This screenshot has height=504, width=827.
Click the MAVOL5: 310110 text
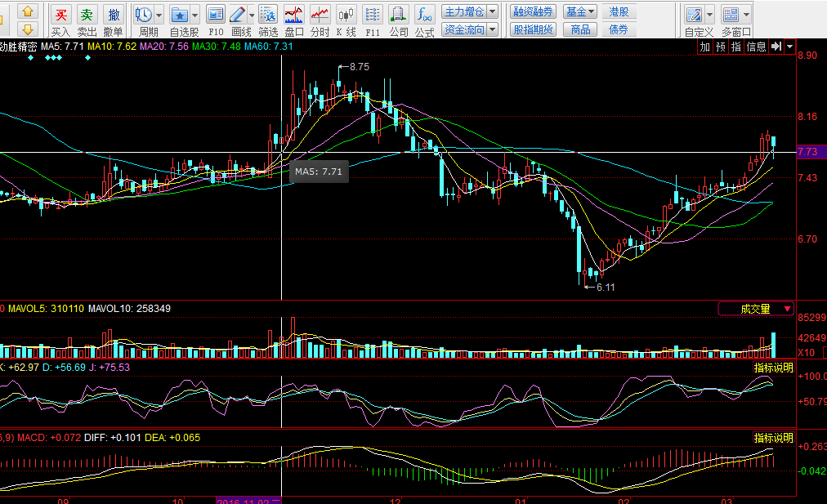46,309
